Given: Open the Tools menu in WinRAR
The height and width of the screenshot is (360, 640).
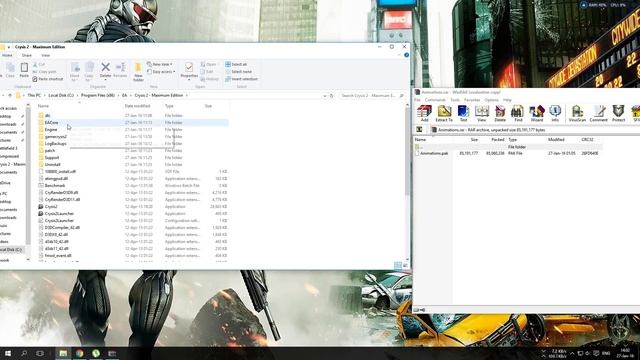Looking at the screenshot, I should point(455,100).
